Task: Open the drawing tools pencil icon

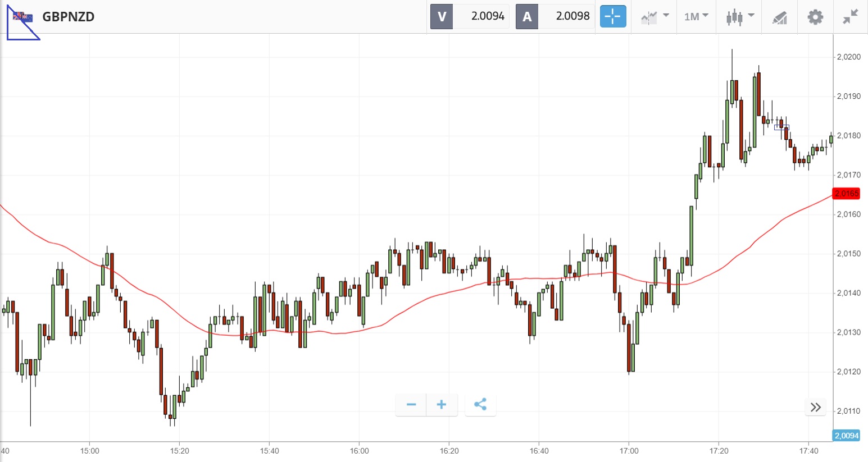Action: [x=779, y=17]
